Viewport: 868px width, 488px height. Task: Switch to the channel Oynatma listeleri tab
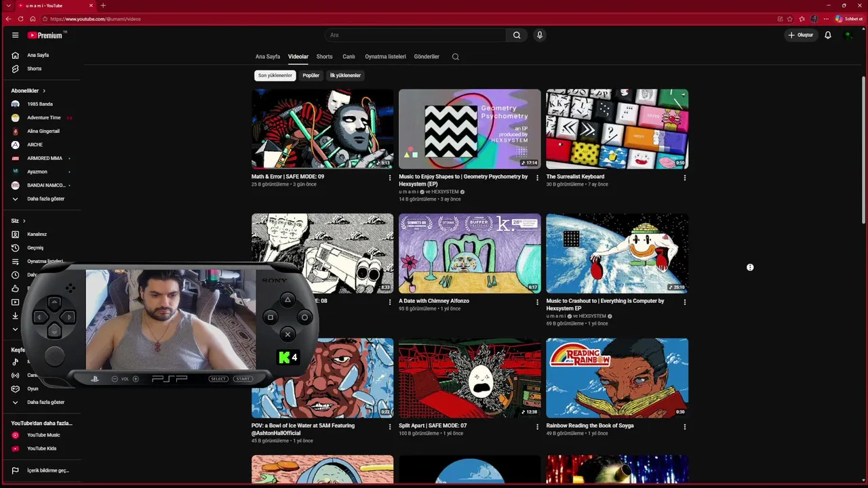(385, 57)
